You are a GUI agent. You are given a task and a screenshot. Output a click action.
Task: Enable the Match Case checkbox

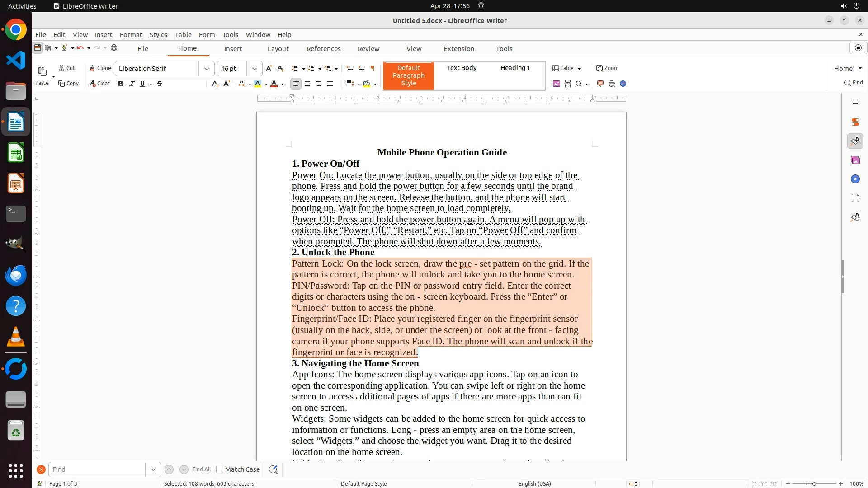220,469
